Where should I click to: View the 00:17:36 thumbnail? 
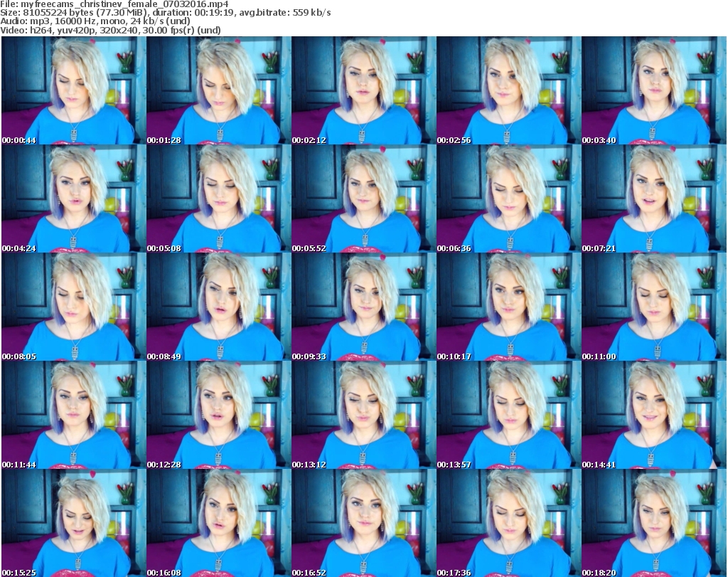coord(508,523)
